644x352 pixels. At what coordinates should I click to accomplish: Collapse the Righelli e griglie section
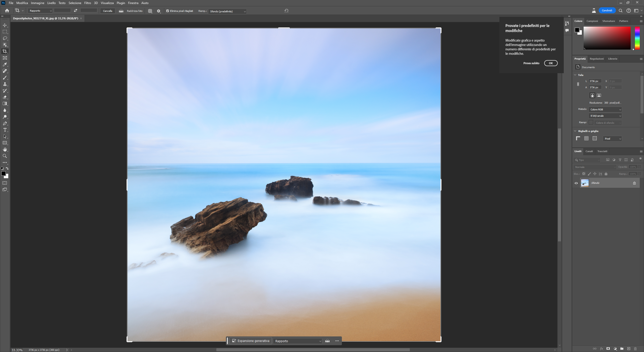point(575,131)
